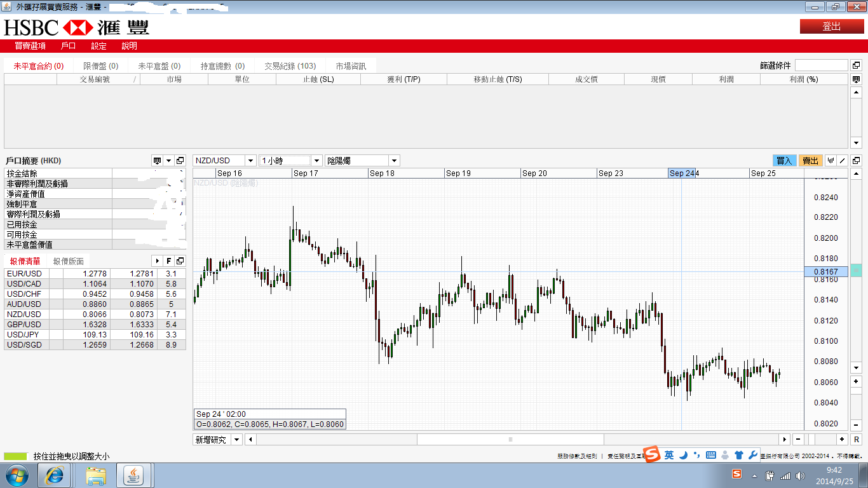Switch to the 市場資訊 tab
This screenshot has width=868, height=488.
[351, 66]
